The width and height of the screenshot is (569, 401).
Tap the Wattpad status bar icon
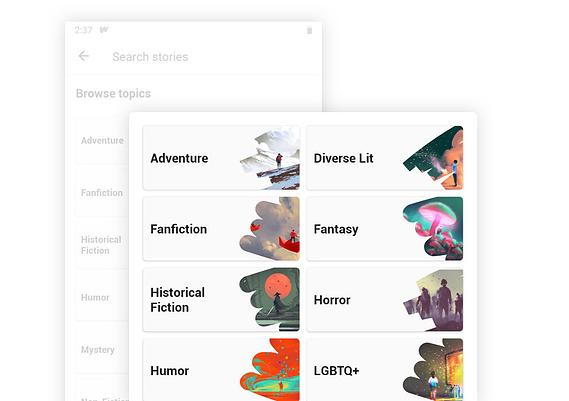click(x=104, y=30)
